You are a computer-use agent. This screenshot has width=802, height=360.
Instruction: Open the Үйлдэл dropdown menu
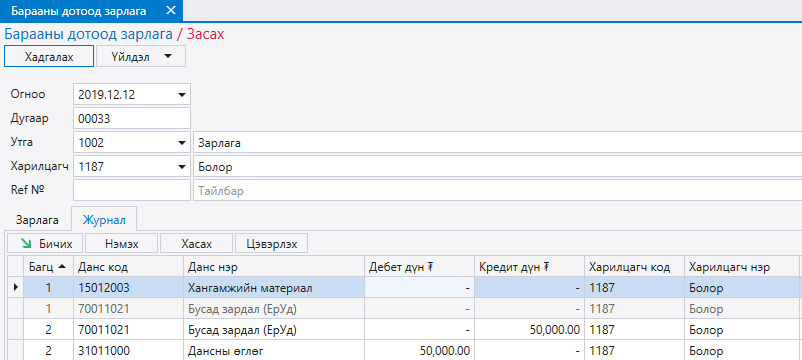coord(141,56)
